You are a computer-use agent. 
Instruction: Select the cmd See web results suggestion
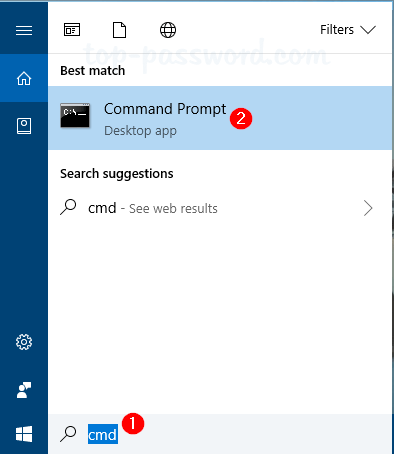point(220,208)
